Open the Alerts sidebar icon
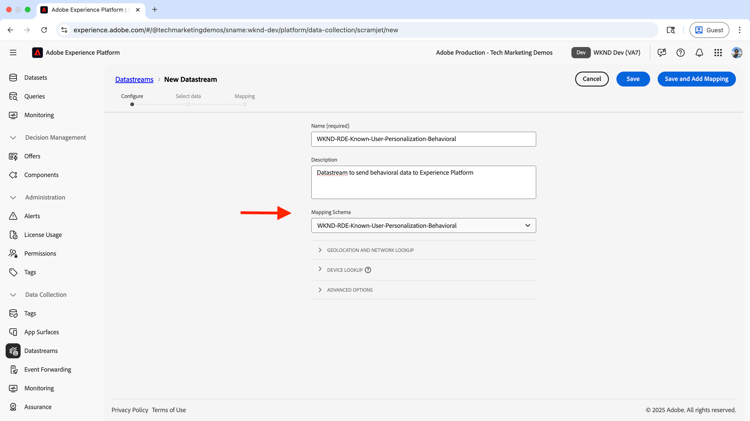This screenshot has width=750, height=421. (13, 216)
